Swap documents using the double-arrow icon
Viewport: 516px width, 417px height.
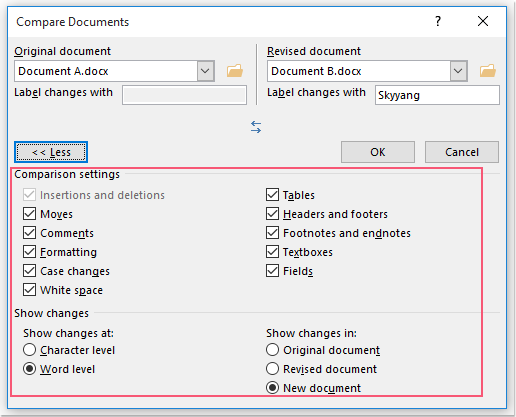pyautogui.click(x=256, y=127)
